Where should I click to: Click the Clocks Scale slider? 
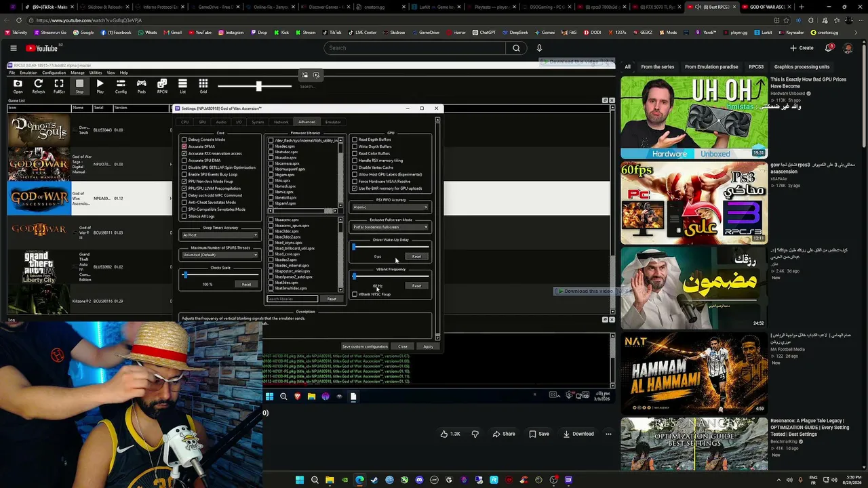tap(220, 275)
